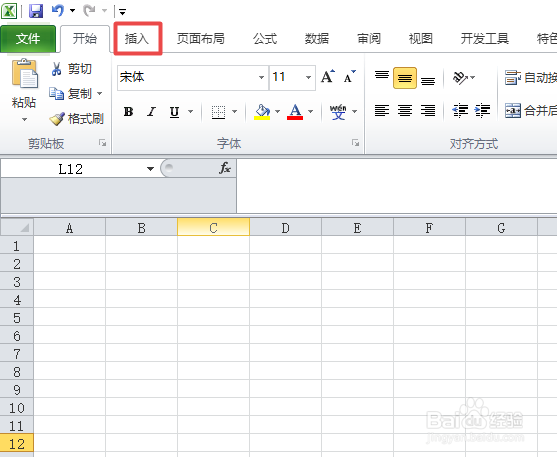
Task: Click the Excel application icon
Action: pos(9,11)
